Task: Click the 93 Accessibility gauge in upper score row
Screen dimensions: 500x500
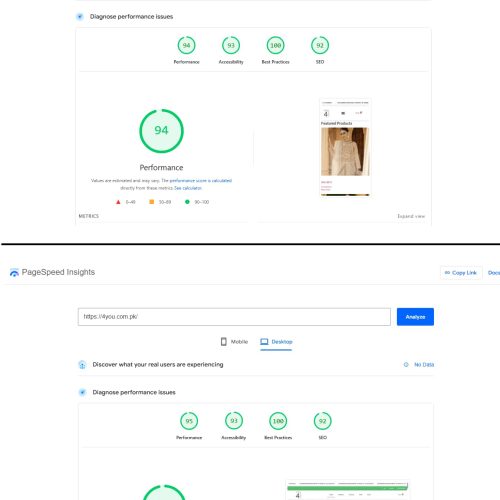Action: pyautogui.click(x=231, y=45)
